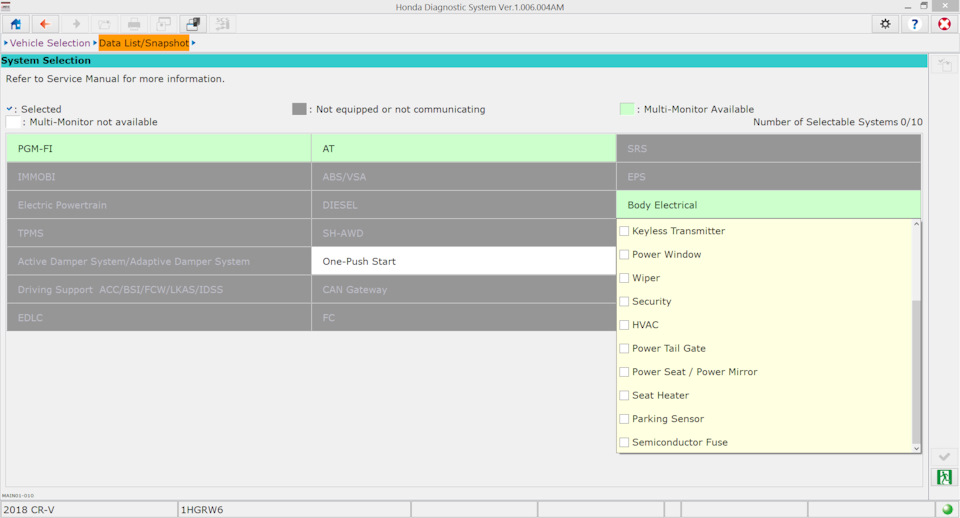Click the white Multi-Monitor not available swatch
The height and width of the screenshot is (518, 960).
coord(13,122)
